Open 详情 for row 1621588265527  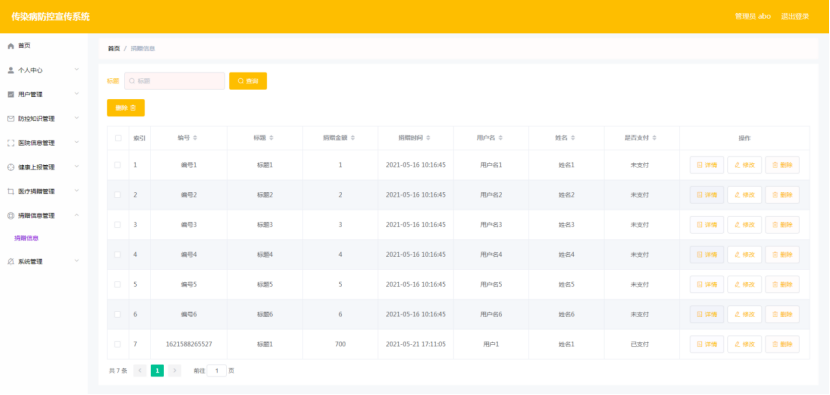point(707,344)
